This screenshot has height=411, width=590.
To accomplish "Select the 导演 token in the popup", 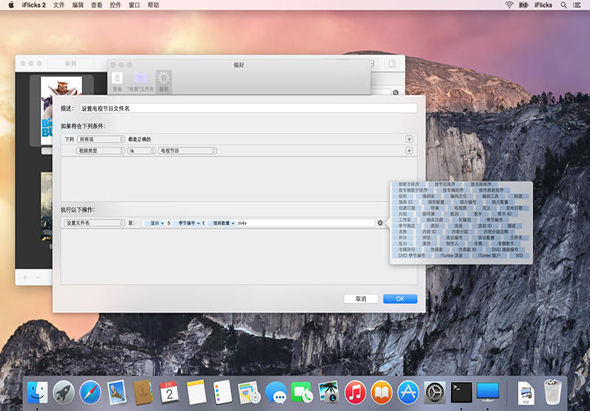I will tap(435, 208).
